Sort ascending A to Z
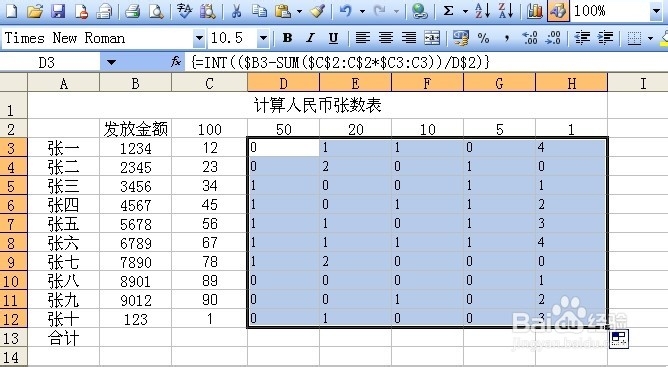Screen dimensions: 668x367 (482, 11)
